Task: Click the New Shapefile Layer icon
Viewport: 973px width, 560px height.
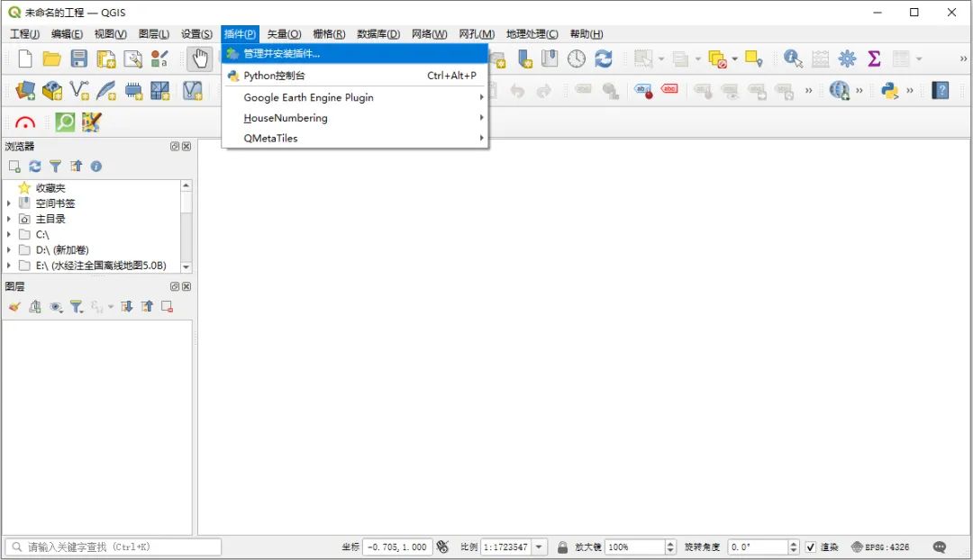Action: 79,91
